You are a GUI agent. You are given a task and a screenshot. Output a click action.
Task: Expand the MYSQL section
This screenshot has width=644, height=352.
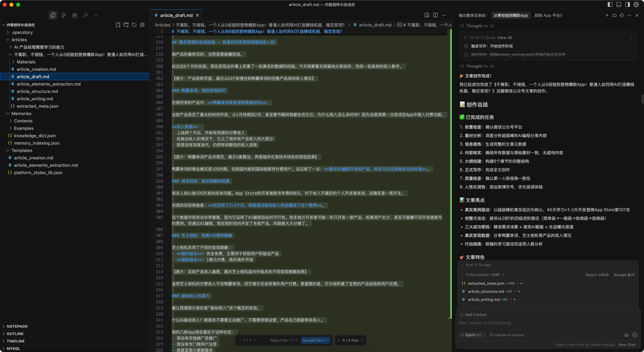[13, 348]
